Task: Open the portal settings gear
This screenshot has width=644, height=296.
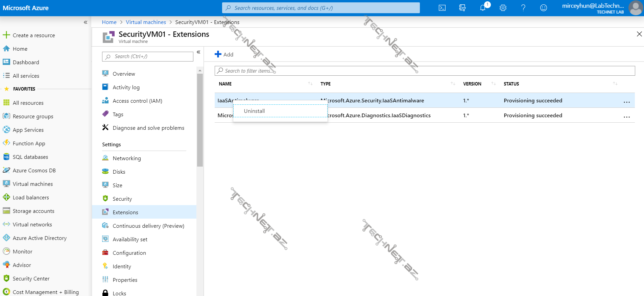Action: (x=503, y=8)
